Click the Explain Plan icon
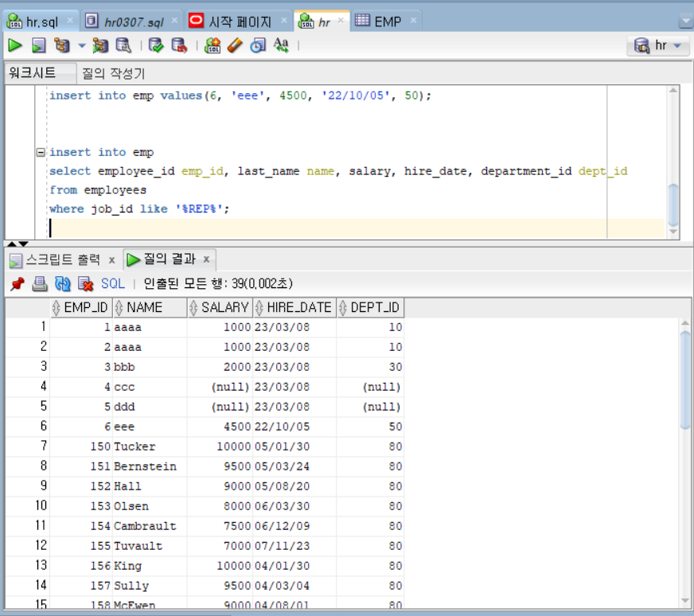This screenshot has width=694, height=616. (x=62, y=45)
